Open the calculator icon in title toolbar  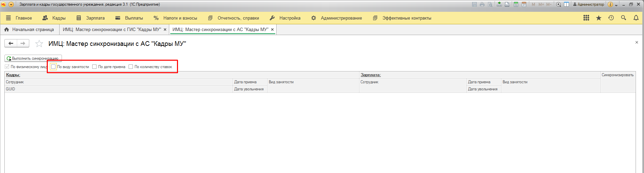(516, 4)
